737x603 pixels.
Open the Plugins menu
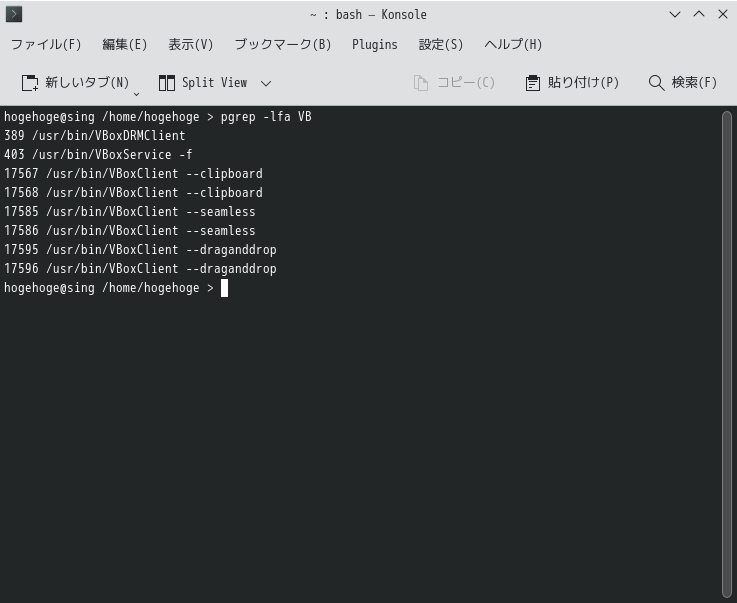click(x=375, y=44)
